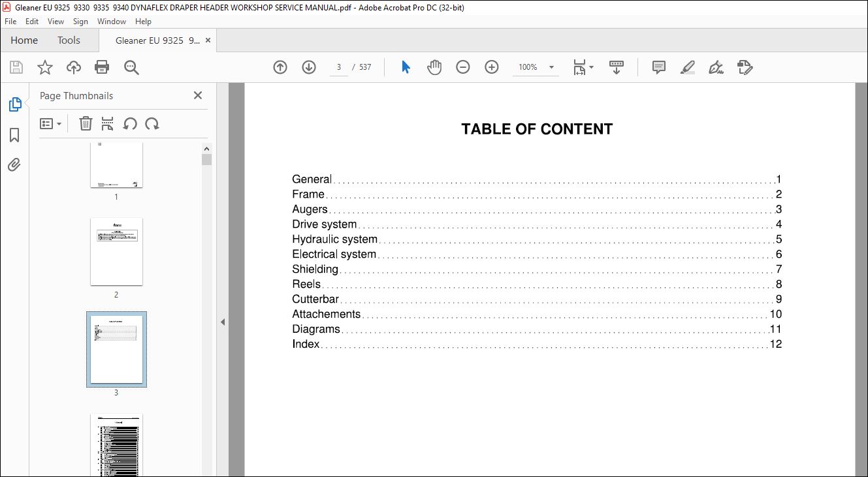Rotate page counterclockwise

pyautogui.click(x=130, y=123)
